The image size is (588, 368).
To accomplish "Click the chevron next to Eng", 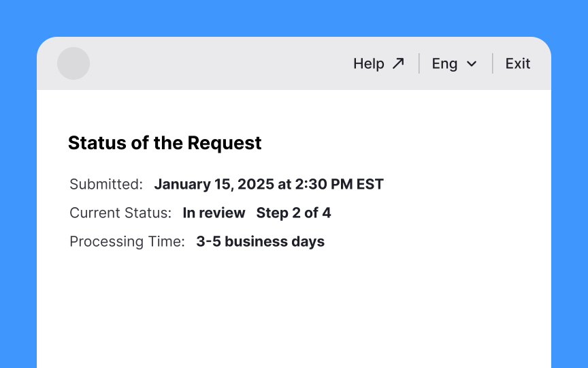I will pyautogui.click(x=472, y=64).
